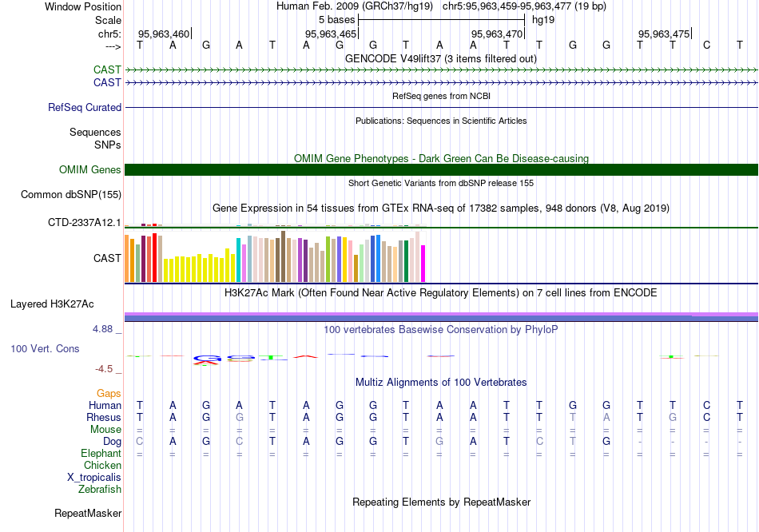Image resolution: width=759 pixels, height=532 pixels.
Task: Click Publications: Sequences in Scientific Articles title
Action: click(x=441, y=121)
